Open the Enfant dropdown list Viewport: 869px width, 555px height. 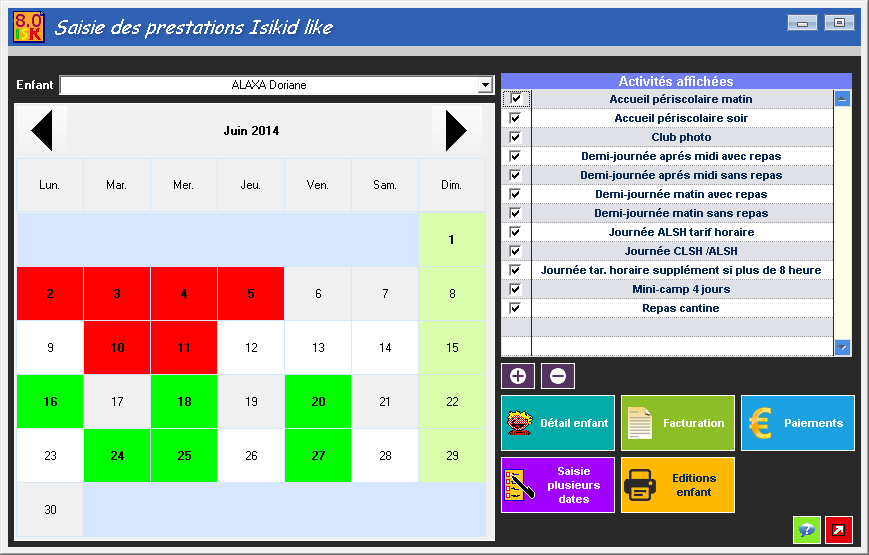click(486, 86)
